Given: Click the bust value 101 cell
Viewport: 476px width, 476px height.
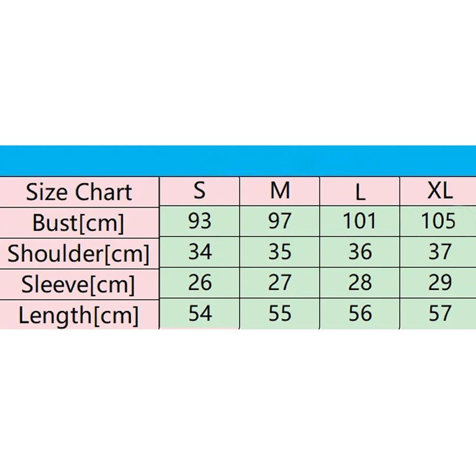Looking at the screenshot, I should [360, 221].
